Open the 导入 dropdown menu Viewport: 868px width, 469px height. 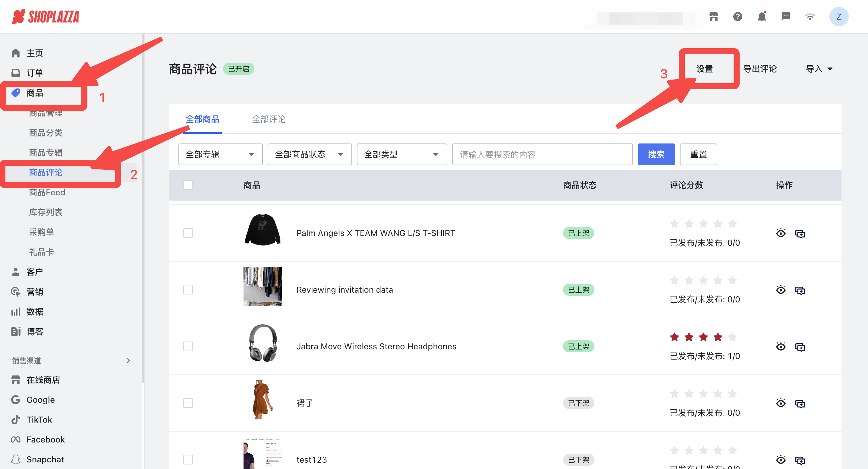[819, 69]
